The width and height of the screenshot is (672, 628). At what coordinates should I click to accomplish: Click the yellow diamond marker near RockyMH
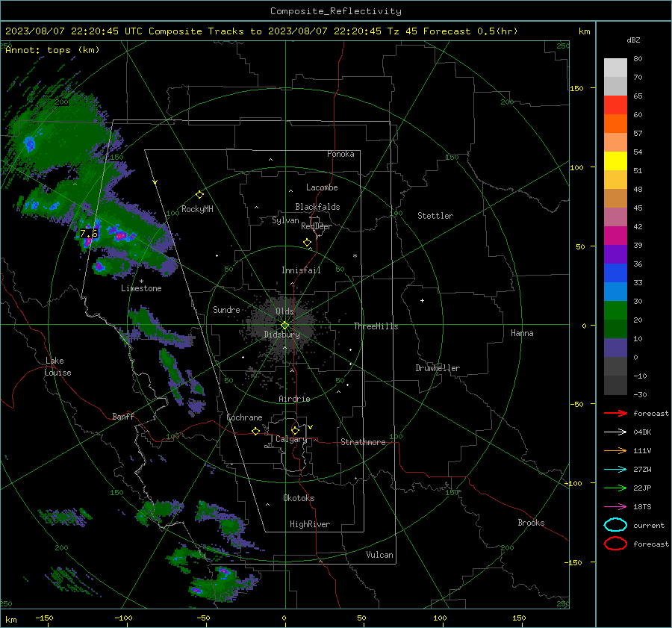(199, 195)
